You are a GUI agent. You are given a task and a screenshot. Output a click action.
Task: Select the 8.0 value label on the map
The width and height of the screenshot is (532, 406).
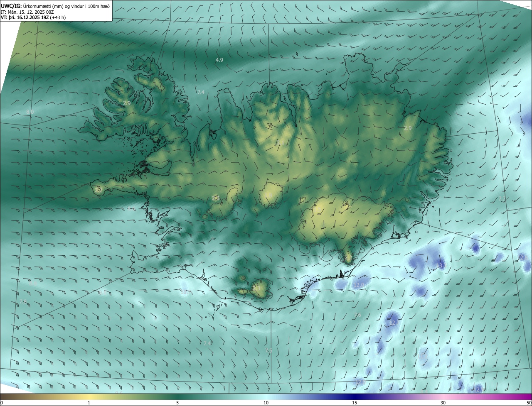pos(30,112)
